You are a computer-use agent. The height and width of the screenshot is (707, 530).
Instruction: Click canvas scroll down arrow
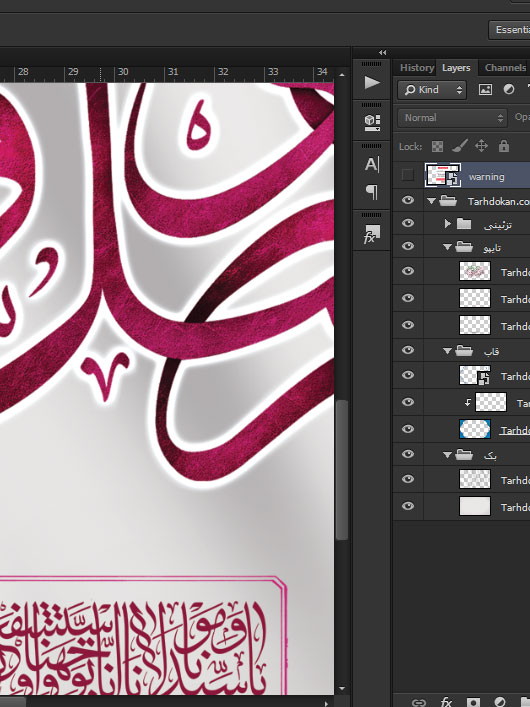click(x=341, y=689)
